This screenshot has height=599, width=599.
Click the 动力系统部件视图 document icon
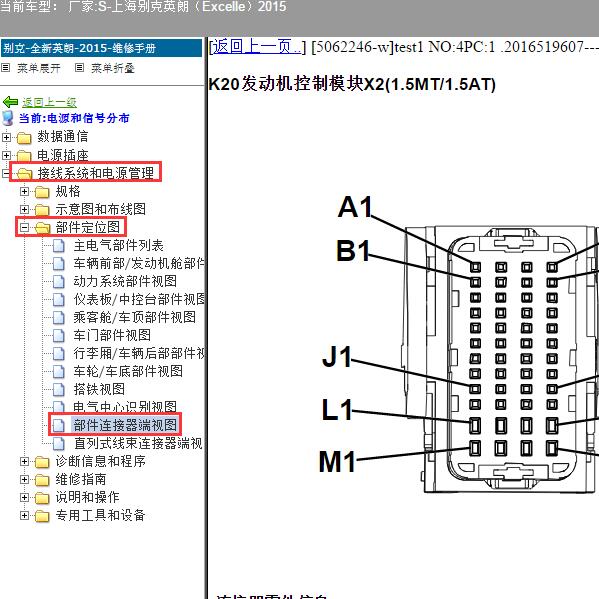(x=58, y=282)
